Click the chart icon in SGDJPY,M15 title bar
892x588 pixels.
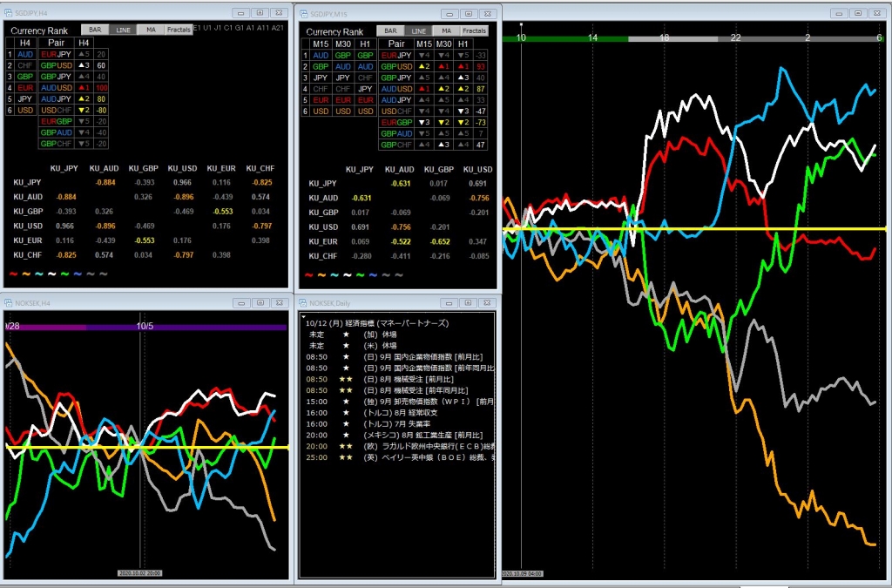click(305, 13)
